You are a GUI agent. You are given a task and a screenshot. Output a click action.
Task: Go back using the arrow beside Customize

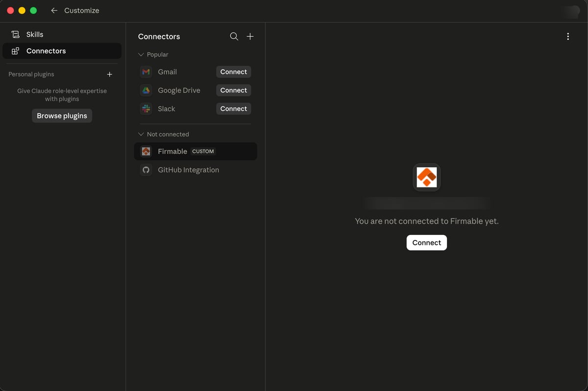pyautogui.click(x=54, y=10)
